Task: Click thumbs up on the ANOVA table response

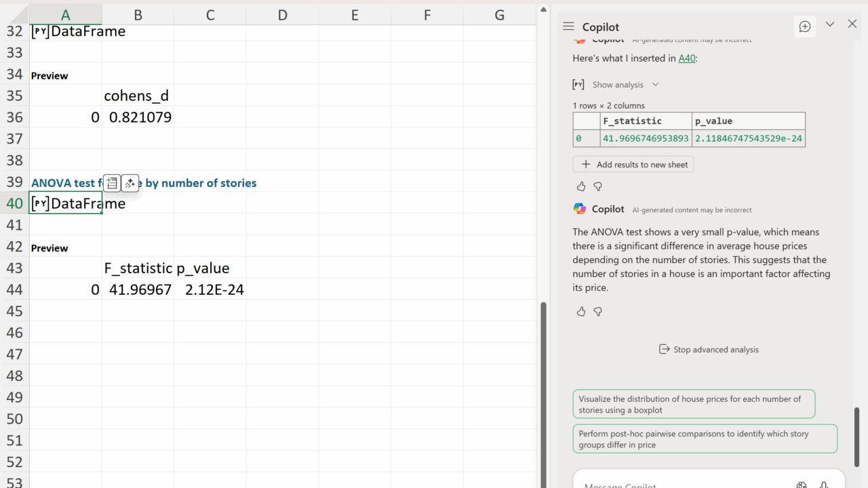Action: coord(581,186)
